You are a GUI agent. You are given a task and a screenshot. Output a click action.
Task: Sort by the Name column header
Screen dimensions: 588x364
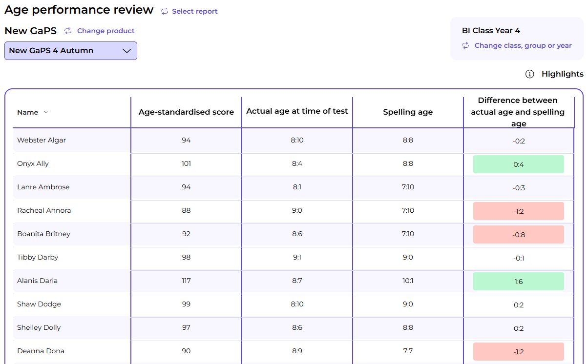28,112
